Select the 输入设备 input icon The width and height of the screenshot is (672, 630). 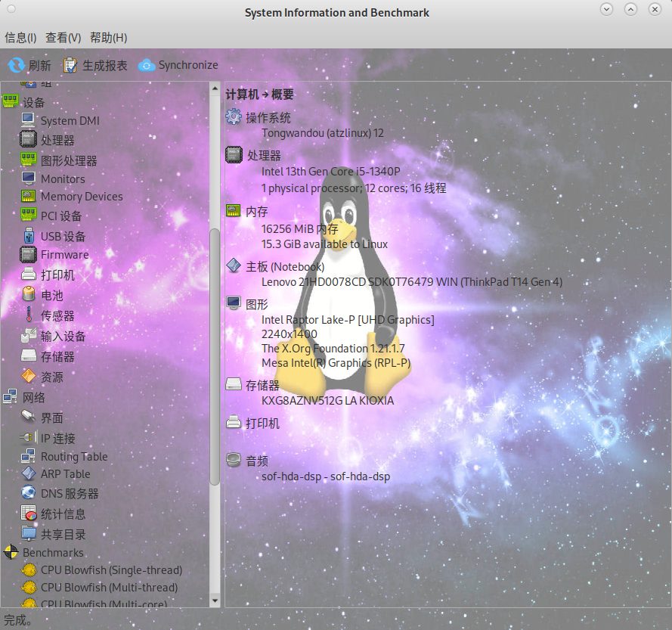[x=28, y=335]
